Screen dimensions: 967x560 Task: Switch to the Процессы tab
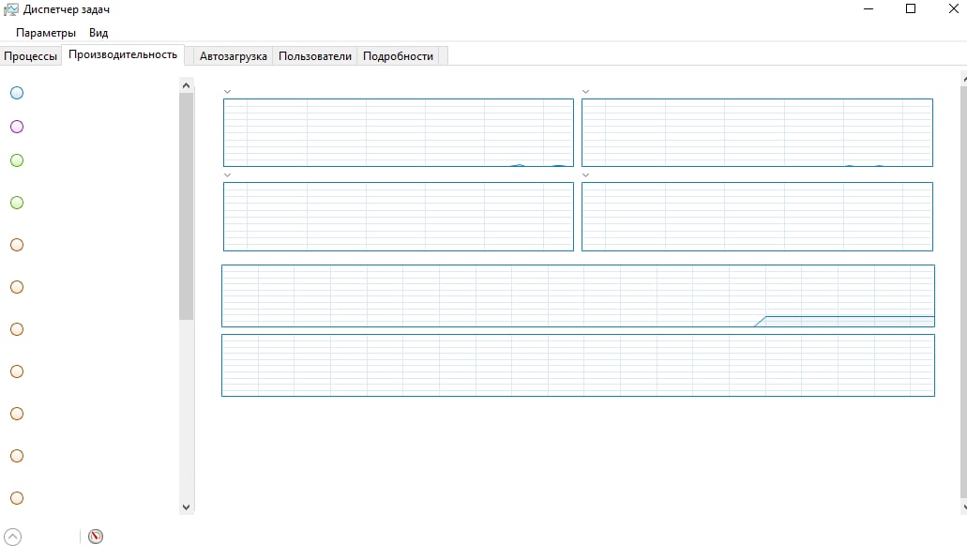coord(30,56)
